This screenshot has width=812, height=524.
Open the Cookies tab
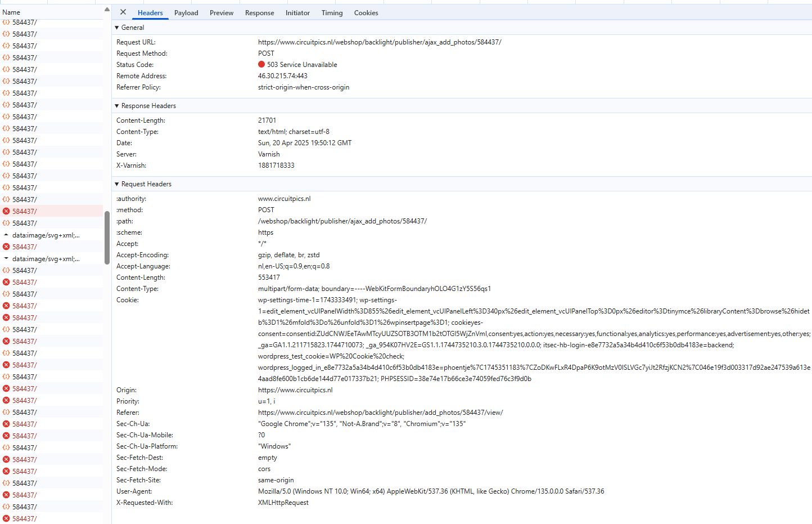(x=366, y=13)
